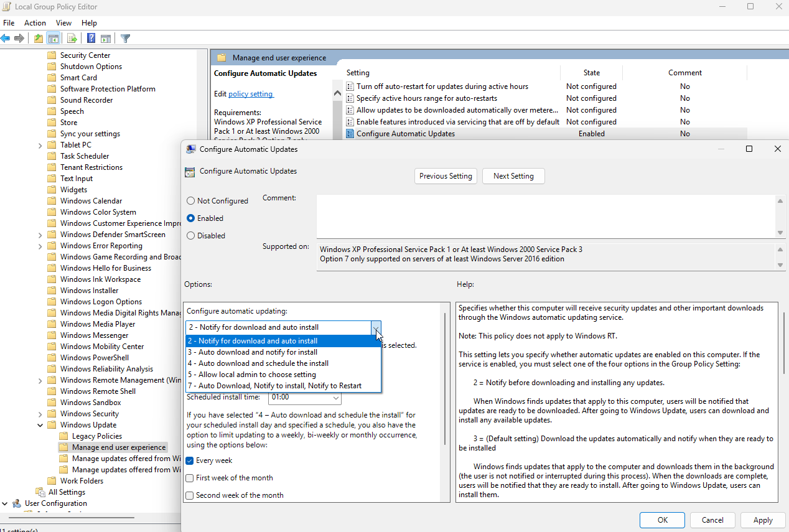Click the Forward arrow toolbar icon
789x532 pixels.
coord(19,39)
